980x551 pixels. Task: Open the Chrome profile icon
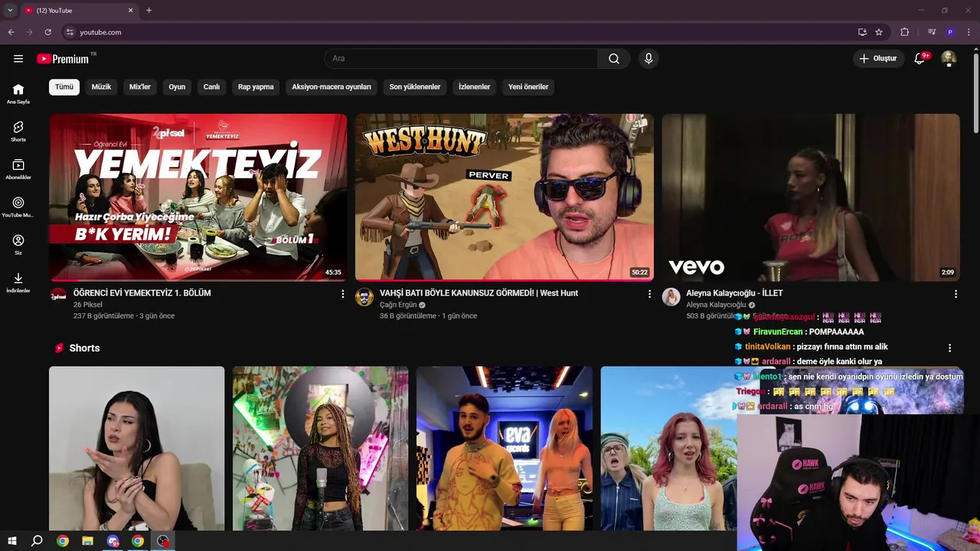click(950, 32)
